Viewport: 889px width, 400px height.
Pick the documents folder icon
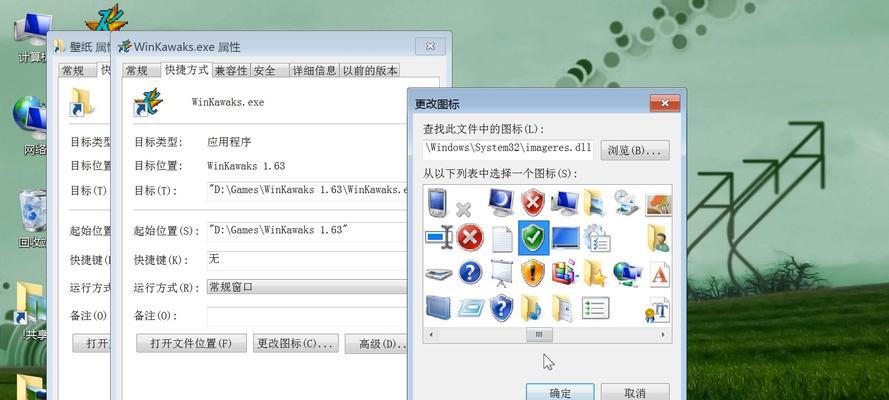[x=563, y=308]
